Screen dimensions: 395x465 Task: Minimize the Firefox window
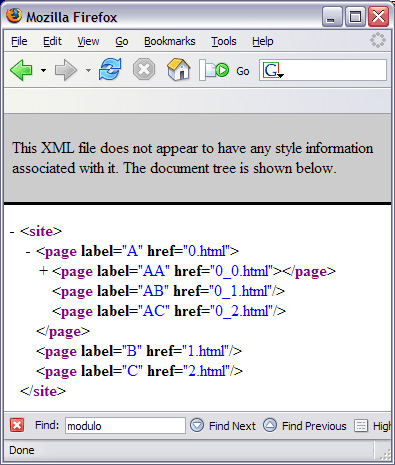(x=332, y=16)
